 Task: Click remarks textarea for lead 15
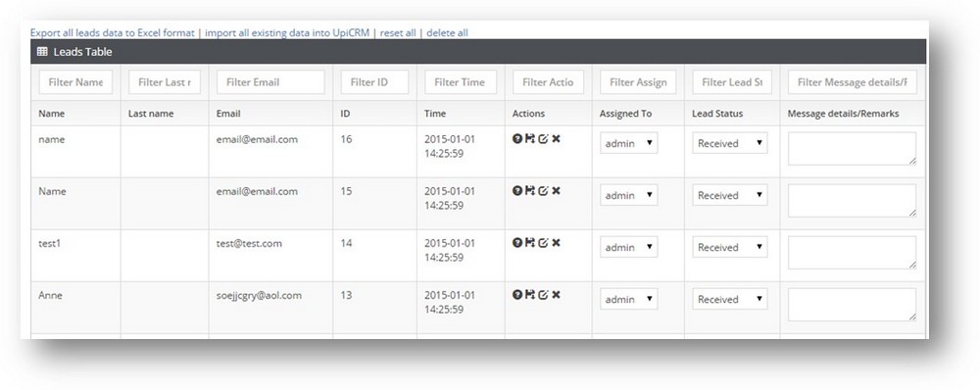coord(853,201)
